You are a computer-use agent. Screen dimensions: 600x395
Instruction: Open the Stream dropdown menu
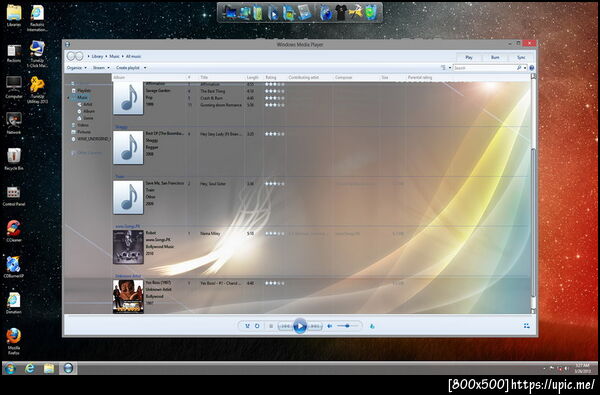(101, 68)
